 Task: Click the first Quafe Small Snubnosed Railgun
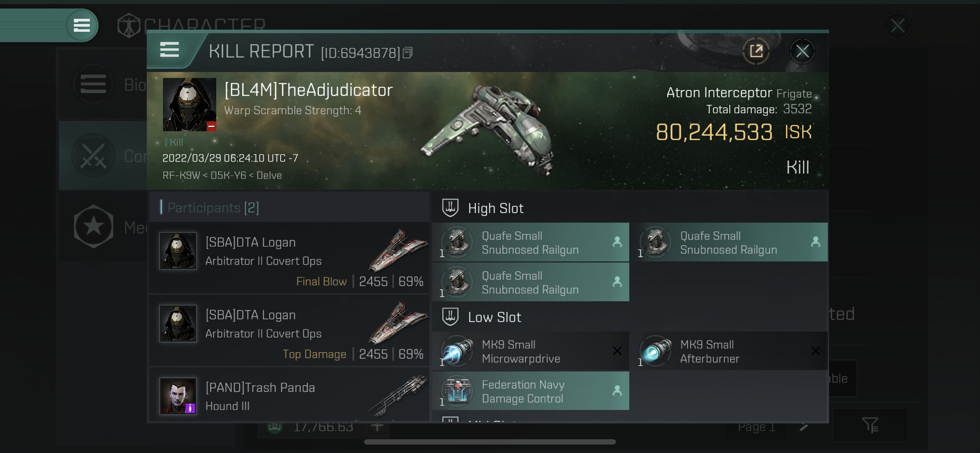[530, 242]
